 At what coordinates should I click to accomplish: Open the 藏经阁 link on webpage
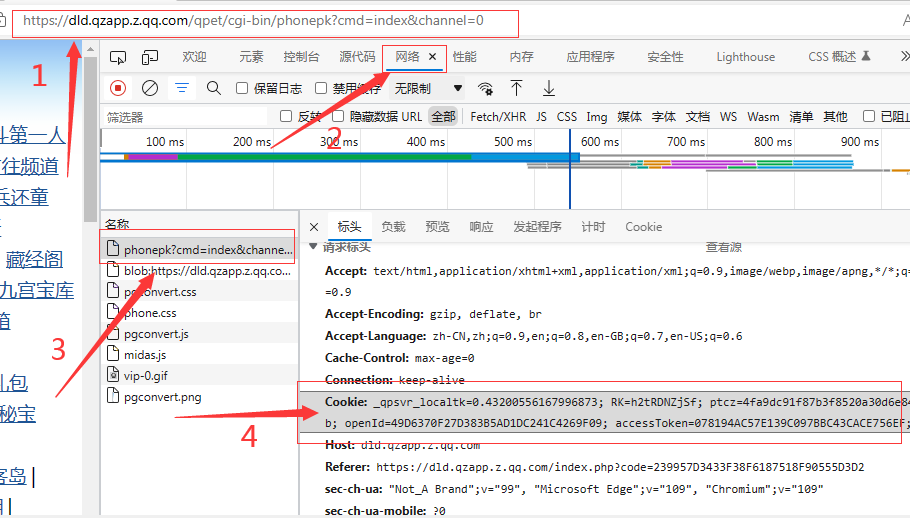[x=34, y=260]
